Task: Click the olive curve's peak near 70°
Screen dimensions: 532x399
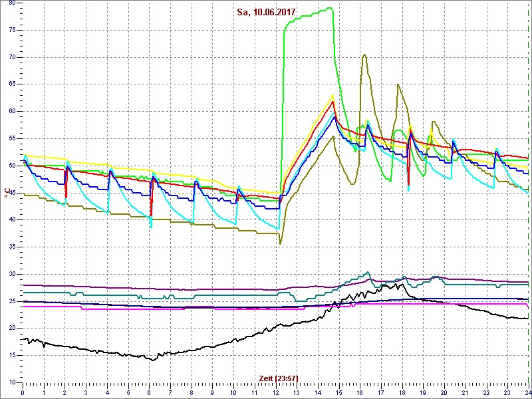Action: tap(364, 55)
